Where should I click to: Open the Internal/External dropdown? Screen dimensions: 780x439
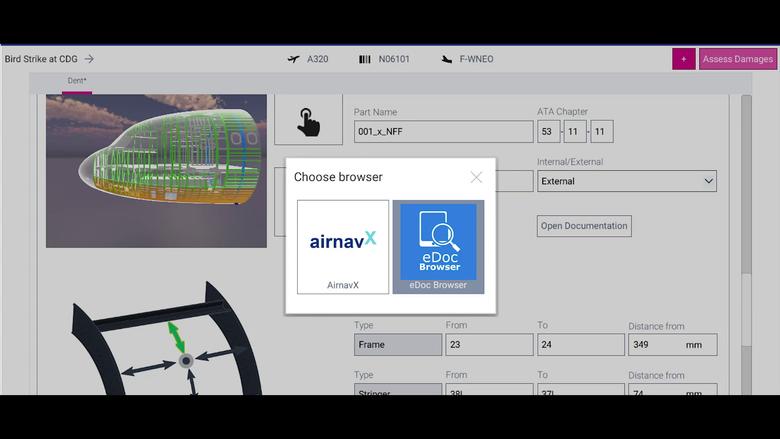(627, 181)
